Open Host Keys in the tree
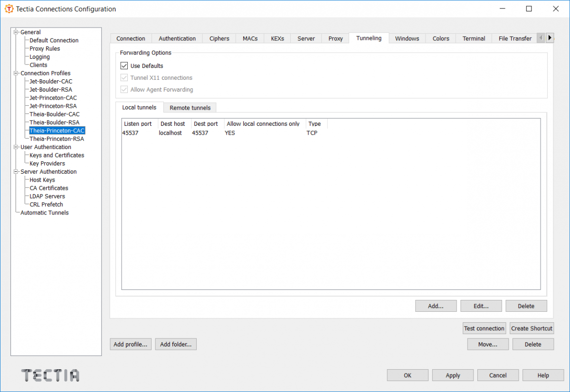This screenshot has height=392, width=570. coord(42,180)
